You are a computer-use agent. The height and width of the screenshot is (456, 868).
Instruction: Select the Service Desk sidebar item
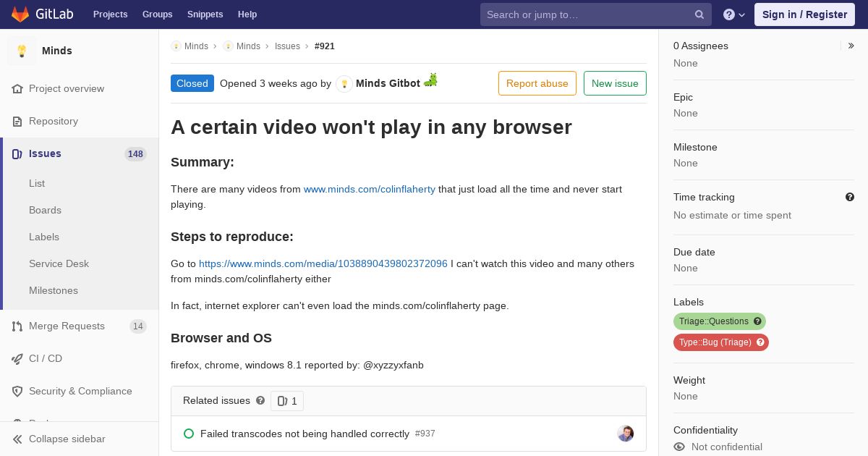point(59,264)
